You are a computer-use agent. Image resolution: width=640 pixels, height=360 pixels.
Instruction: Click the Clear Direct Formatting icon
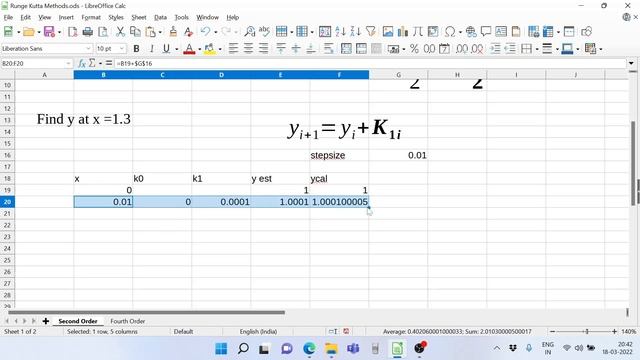click(188, 31)
